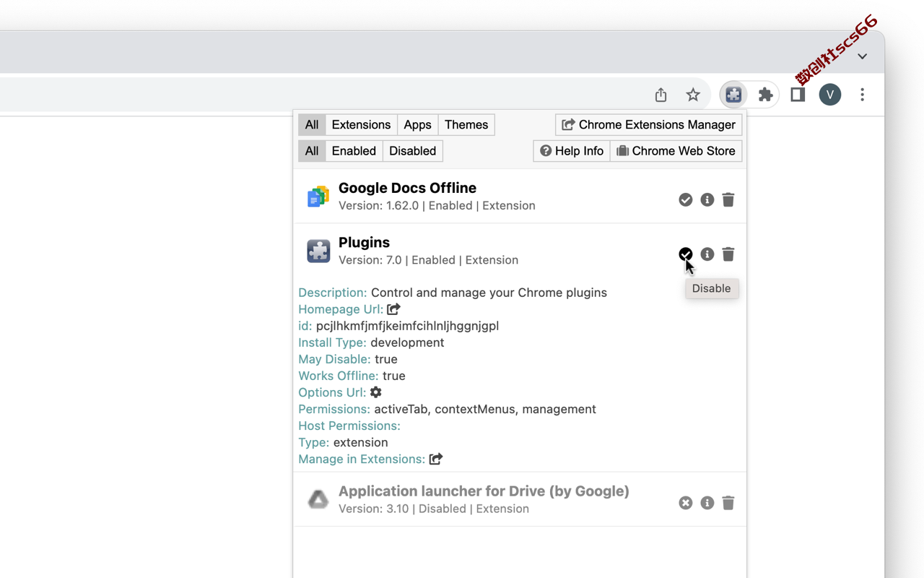924x578 pixels.
Task: Click 'Version: 1.62.0 | Enabled | Extension' text
Action: 437,205
